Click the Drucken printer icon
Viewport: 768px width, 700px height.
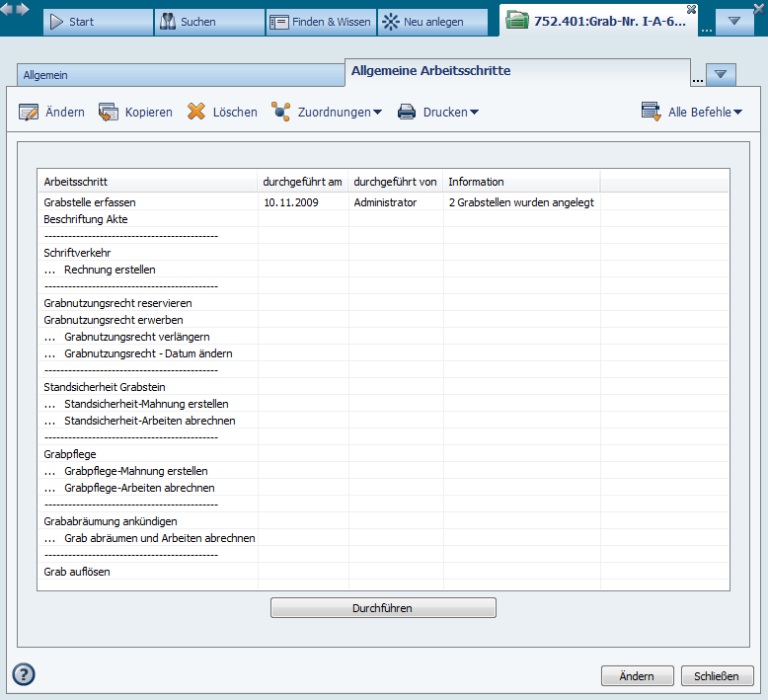[x=407, y=113]
